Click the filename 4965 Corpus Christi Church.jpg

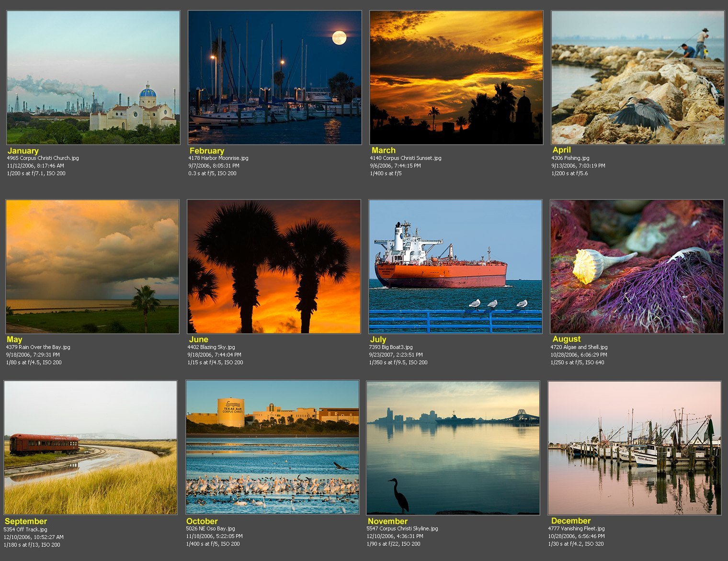click(x=43, y=158)
